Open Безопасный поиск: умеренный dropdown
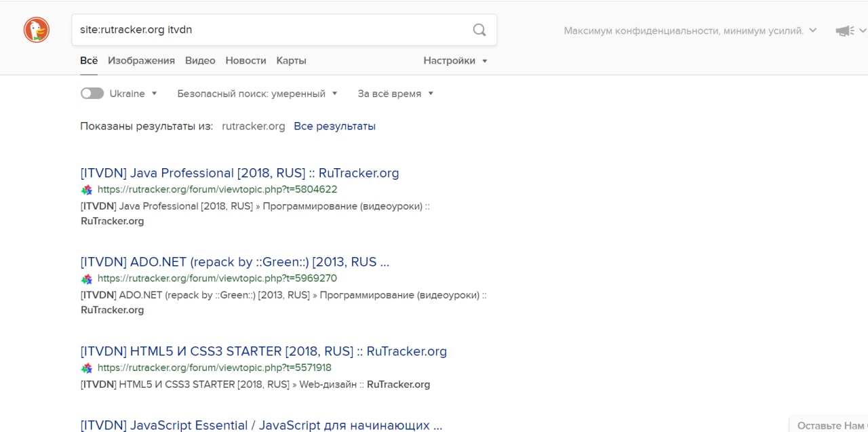This screenshot has width=868, height=432. 258,94
